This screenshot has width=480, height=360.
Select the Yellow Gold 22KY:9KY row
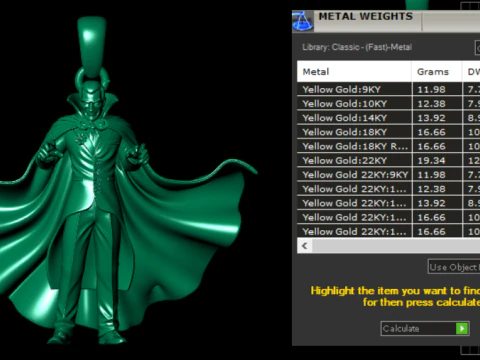pos(388,175)
